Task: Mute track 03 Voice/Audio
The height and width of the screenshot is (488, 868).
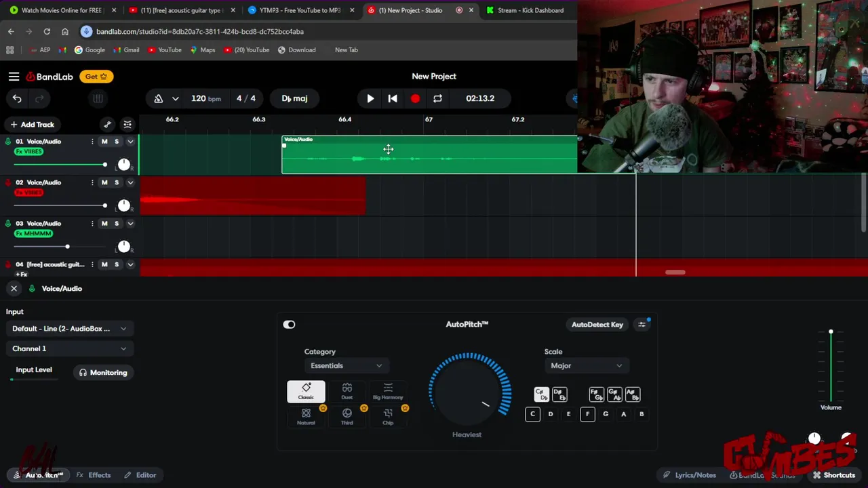Action: point(104,224)
